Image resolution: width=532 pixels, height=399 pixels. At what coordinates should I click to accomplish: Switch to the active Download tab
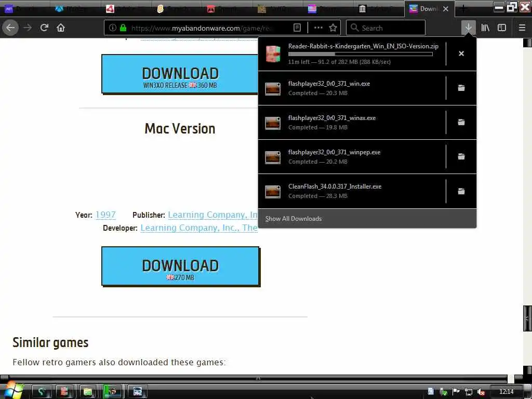pos(429,9)
